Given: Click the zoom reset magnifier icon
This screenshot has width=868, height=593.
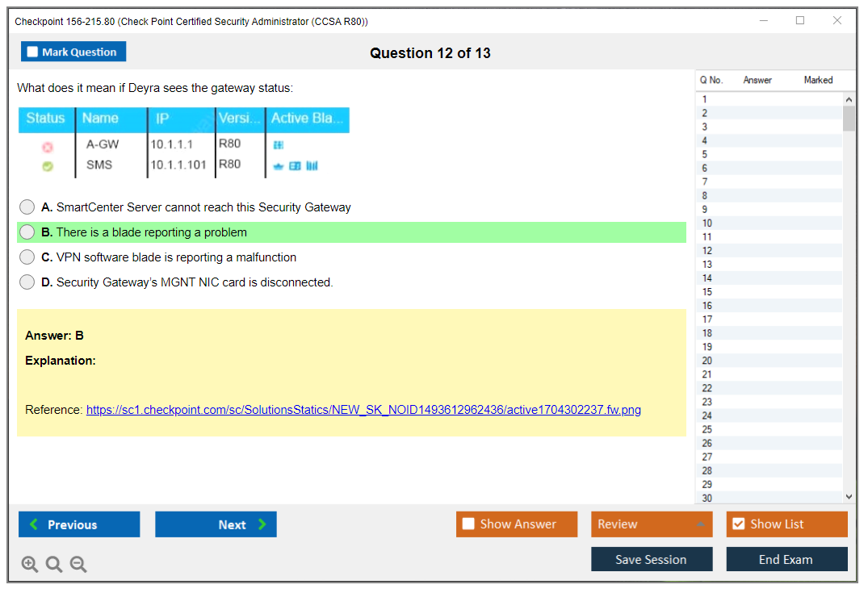Looking at the screenshot, I should tap(54, 565).
